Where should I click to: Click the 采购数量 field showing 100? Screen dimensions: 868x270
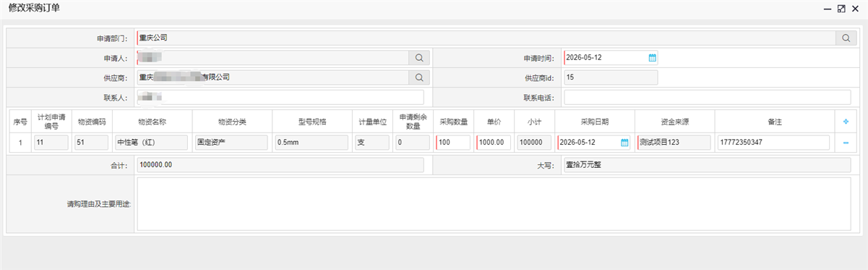[453, 143]
